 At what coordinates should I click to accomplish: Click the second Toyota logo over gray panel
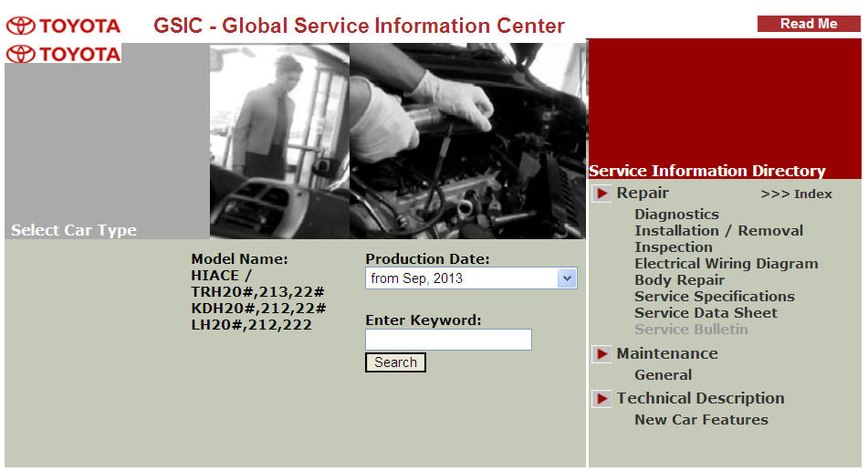(63, 54)
